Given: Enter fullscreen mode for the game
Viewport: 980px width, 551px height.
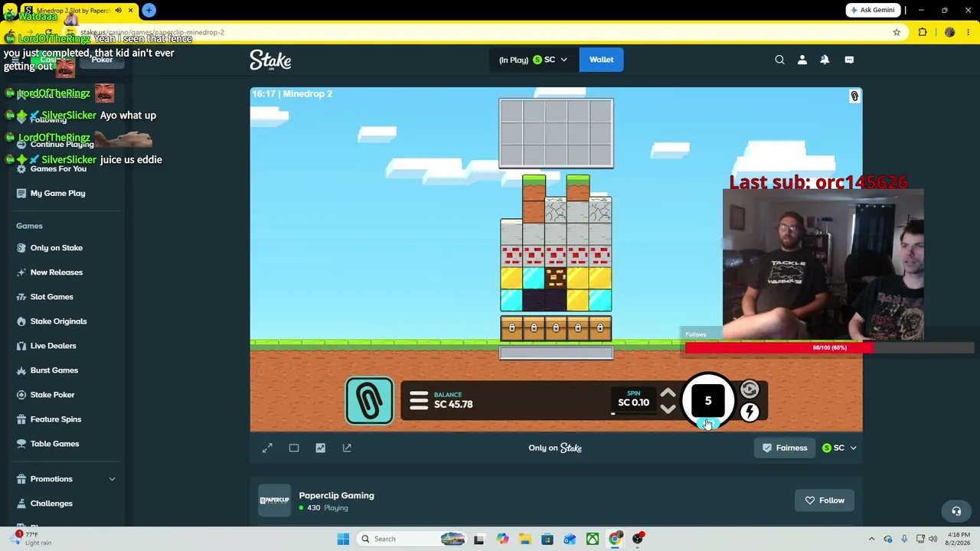Looking at the screenshot, I should 267,448.
